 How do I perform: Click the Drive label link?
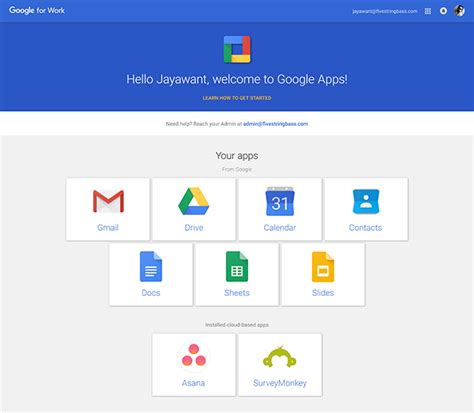tap(194, 227)
